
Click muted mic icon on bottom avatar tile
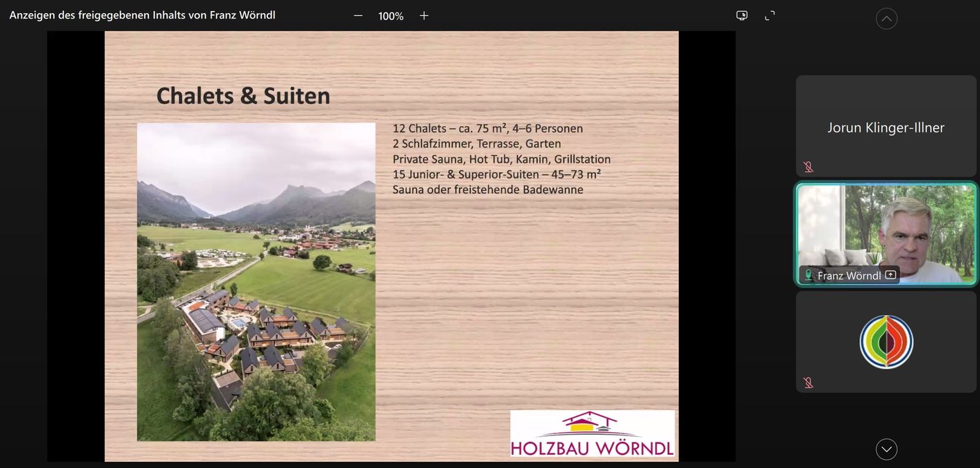tap(808, 383)
